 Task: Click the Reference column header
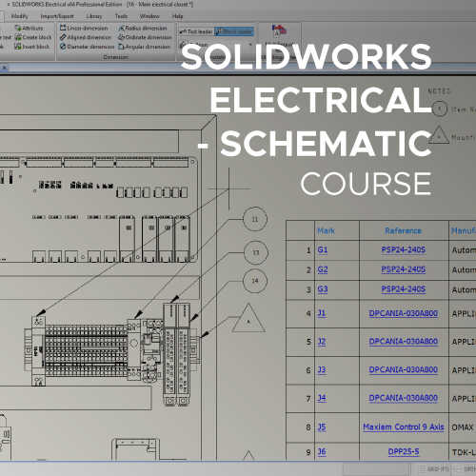403,230
